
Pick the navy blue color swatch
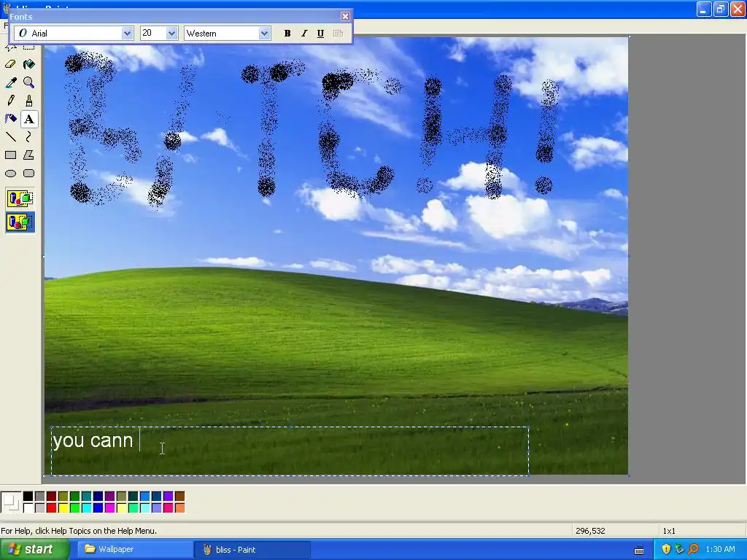(98, 497)
